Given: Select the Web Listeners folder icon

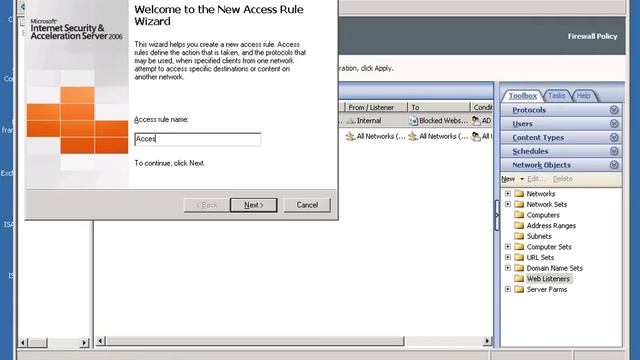Looking at the screenshot, I should (x=519, y=278).
